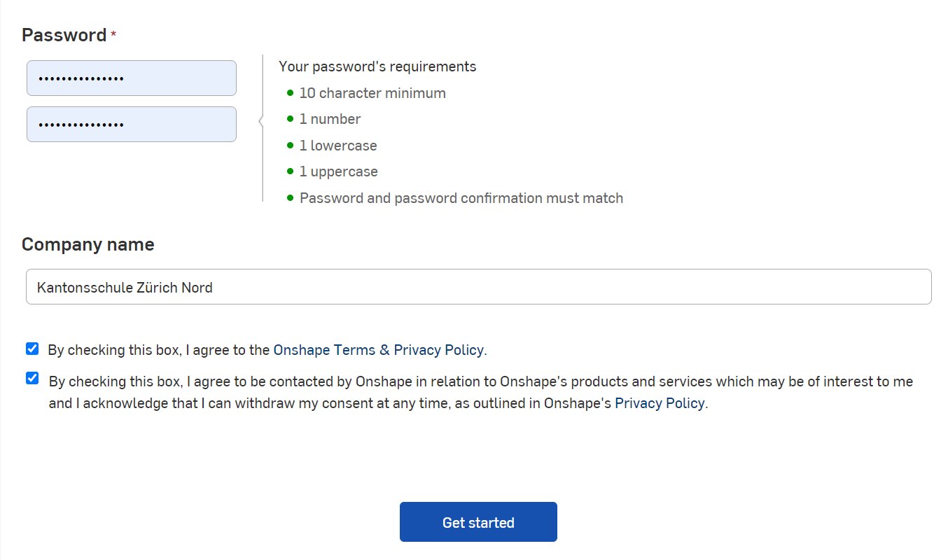
Task: Click green dot beside passwords must match
Action: [x=290, y=198]
